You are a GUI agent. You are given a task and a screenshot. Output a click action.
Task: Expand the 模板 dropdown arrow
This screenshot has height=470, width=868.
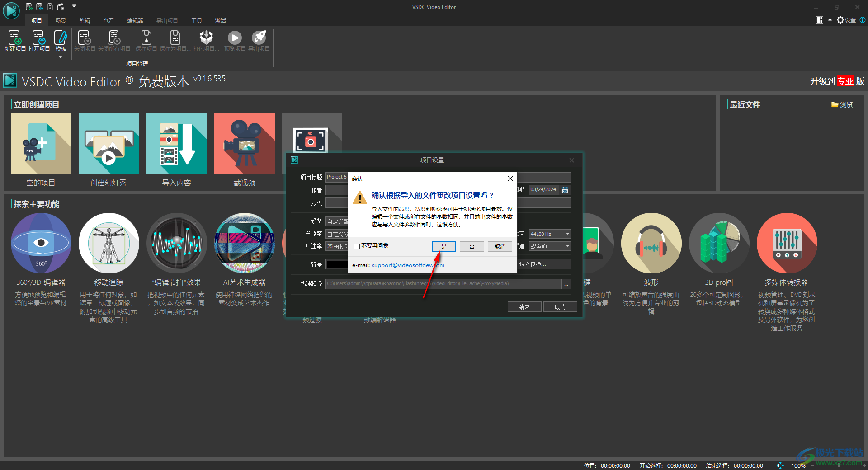click(x=61, y=57)
